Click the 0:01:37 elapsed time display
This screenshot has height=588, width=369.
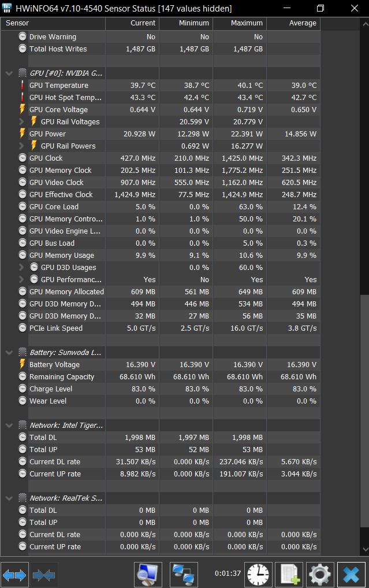click(228, 574)
